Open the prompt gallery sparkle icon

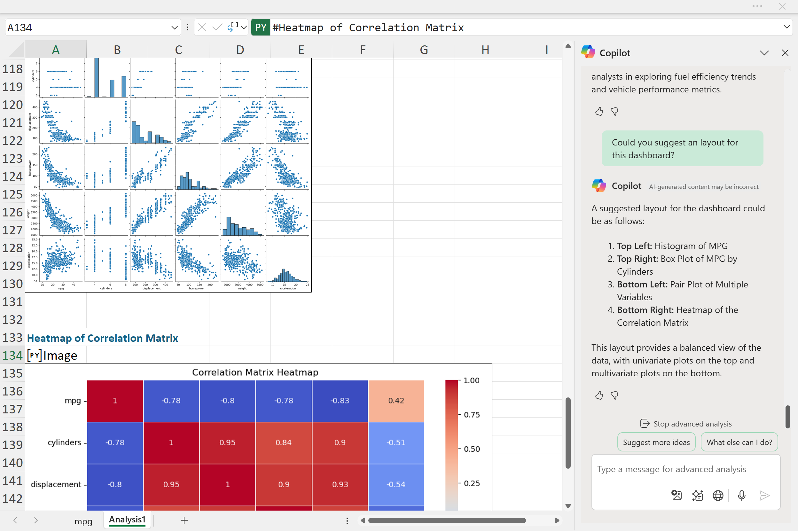697,496
